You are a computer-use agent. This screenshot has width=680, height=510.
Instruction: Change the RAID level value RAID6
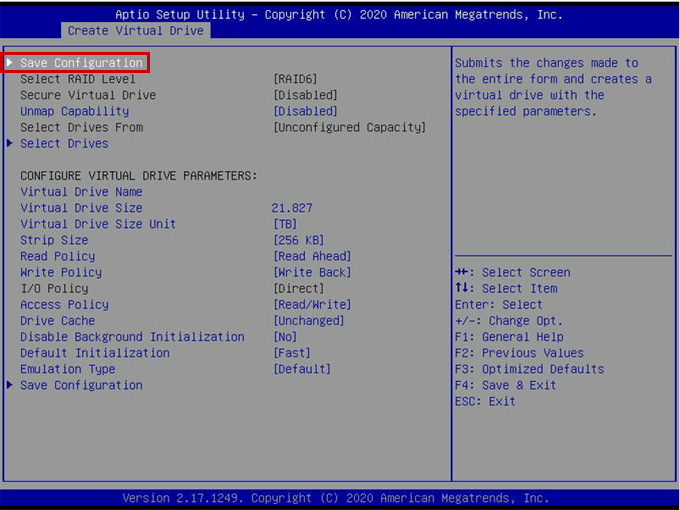(x=298, y=79)
